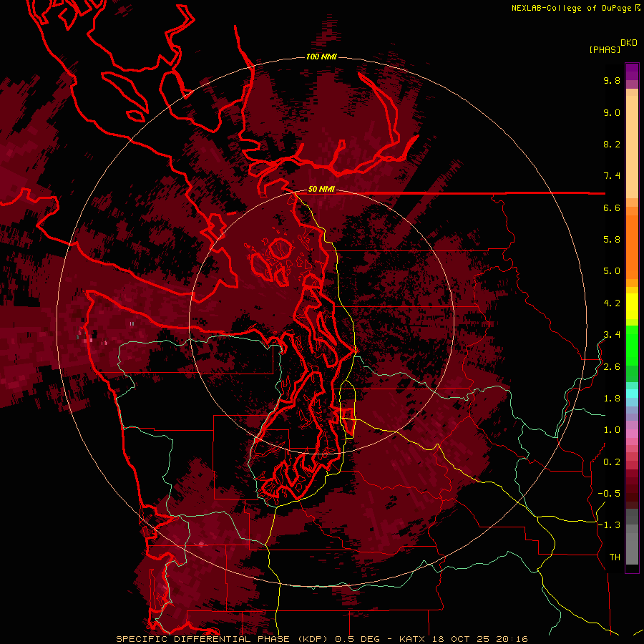Click the [PHAS] legend label
Screen dimensions: 644x644
(x=605, y=49)
